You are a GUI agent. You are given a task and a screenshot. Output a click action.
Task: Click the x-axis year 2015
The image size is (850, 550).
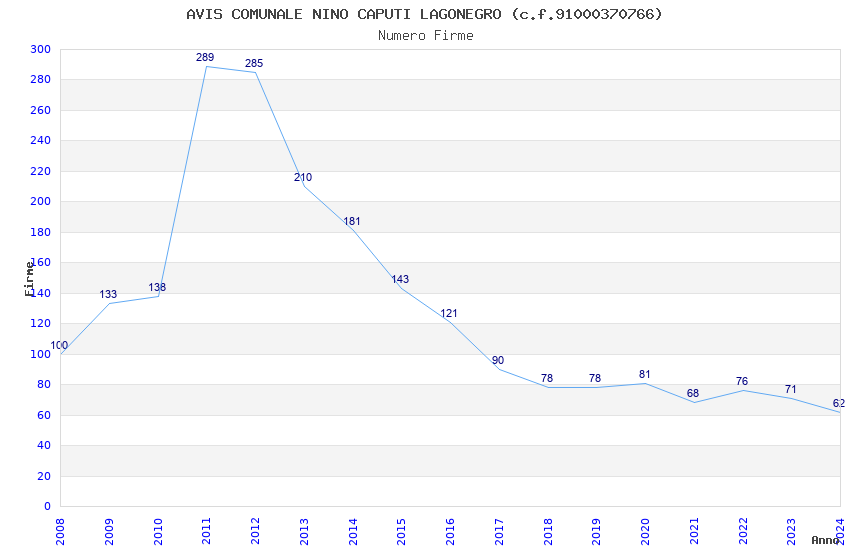click(402, 531)
